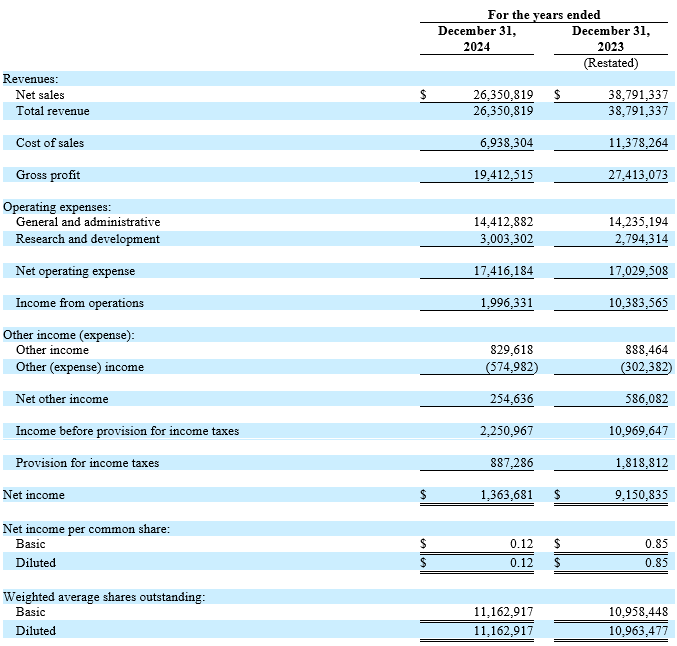
Task: Select the Total revenue row label
Action: click(53, 111)
